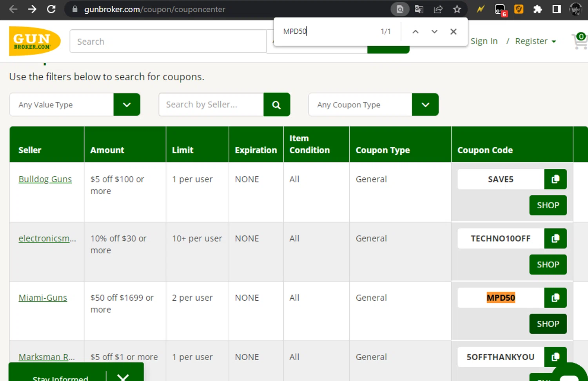Click the Search by Seller field

pos(211,105)
